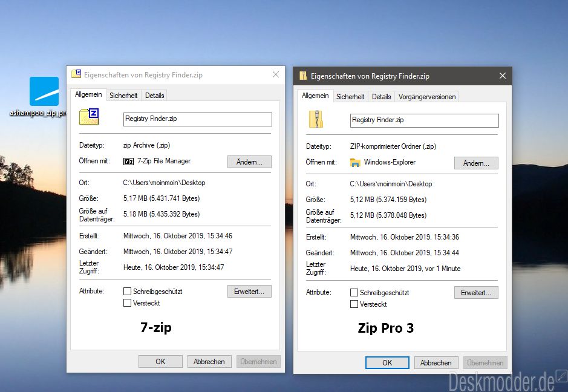
Task: Click '5,18 MB (5.435.392 Bytes)' disk size
Action: coord(162,214)
